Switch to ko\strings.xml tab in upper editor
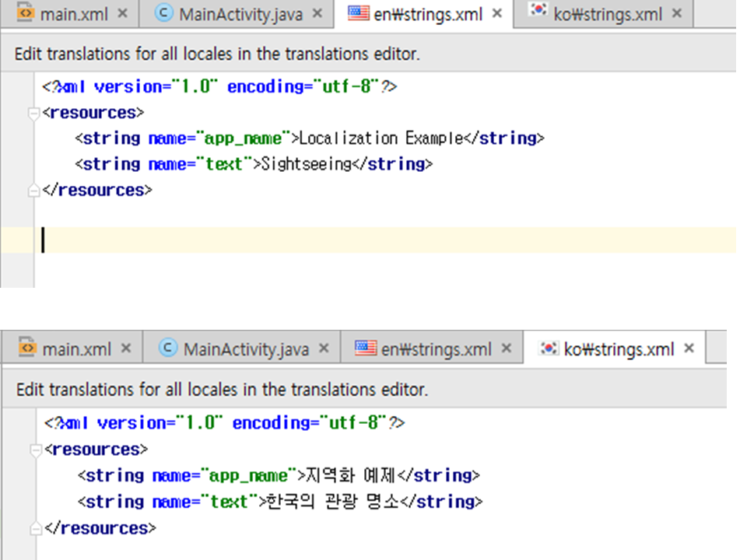Image resolution: width=747 pixels, height=560 pixels. (x=608, y=14)
